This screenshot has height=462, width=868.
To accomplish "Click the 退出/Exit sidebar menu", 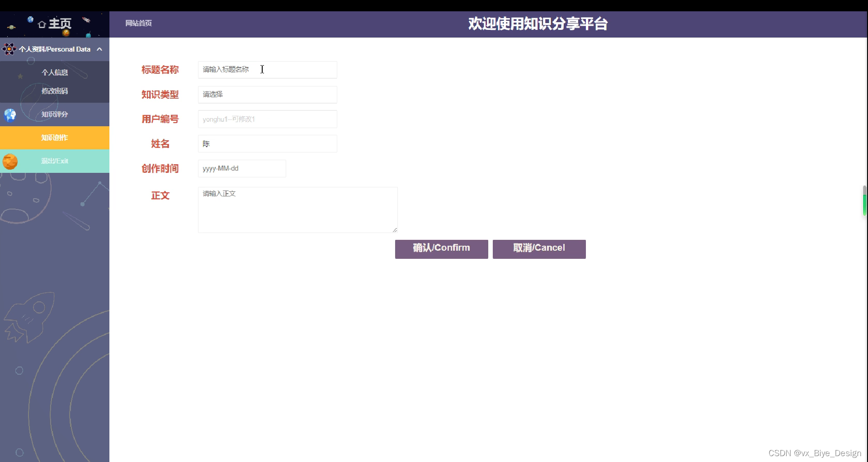I will 55,161.
